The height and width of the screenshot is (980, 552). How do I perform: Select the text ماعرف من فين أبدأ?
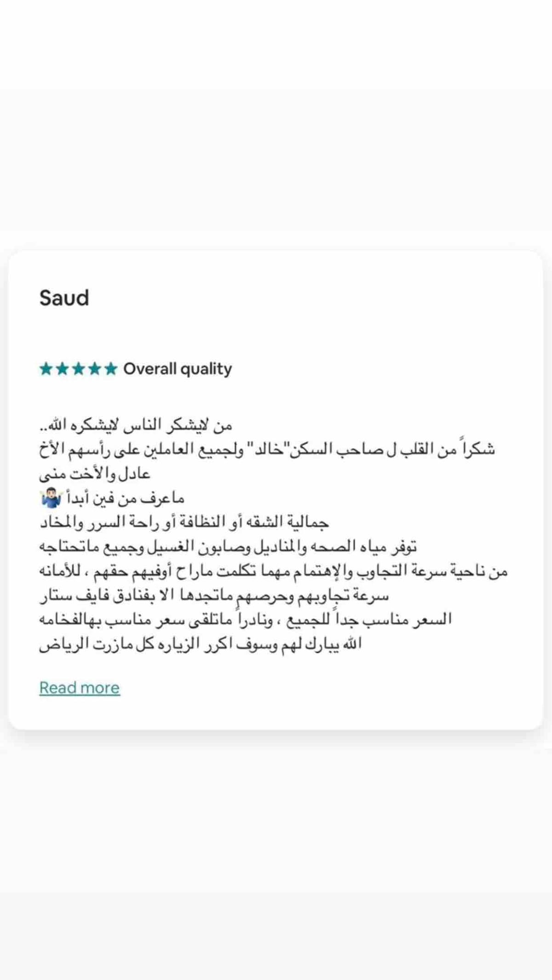(x=126, y=498)
